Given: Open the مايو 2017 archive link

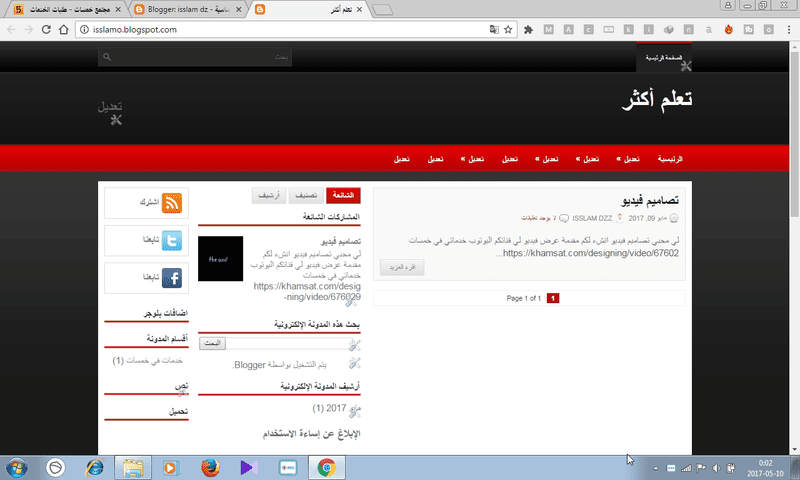Looking at the screenshot, I should point(336,409).
